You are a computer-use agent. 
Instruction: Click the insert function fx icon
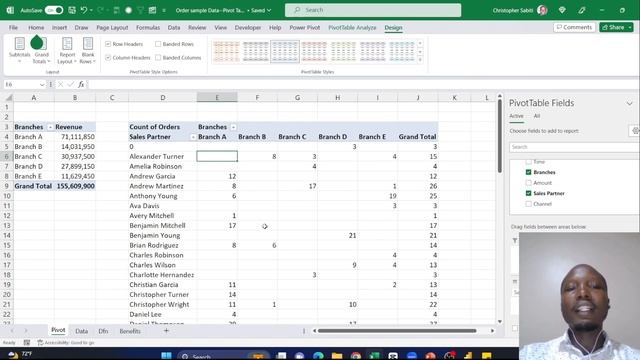[x=81, y=84]
